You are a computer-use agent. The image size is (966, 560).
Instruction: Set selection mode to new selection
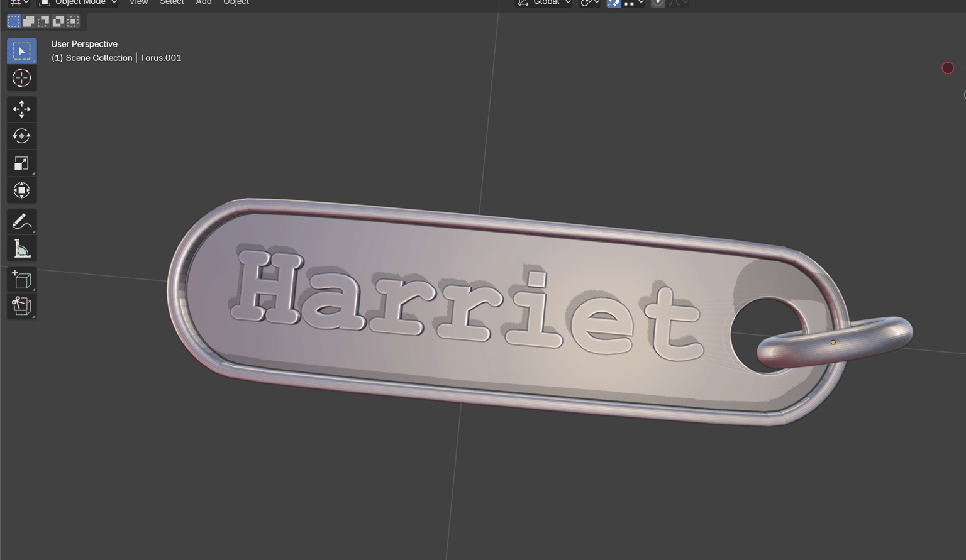coord(14,21)
